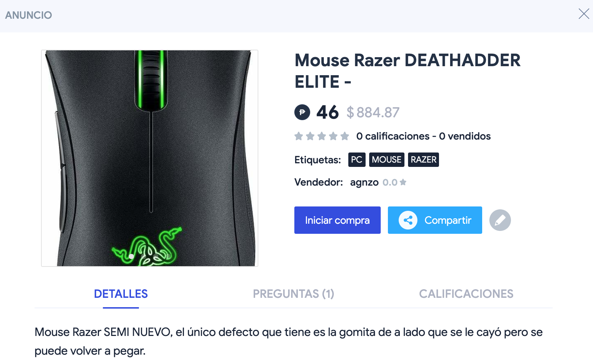This screenshot has height=364, width=593.
Task: Click the PC tag
Action: click(x=357, y=160)
